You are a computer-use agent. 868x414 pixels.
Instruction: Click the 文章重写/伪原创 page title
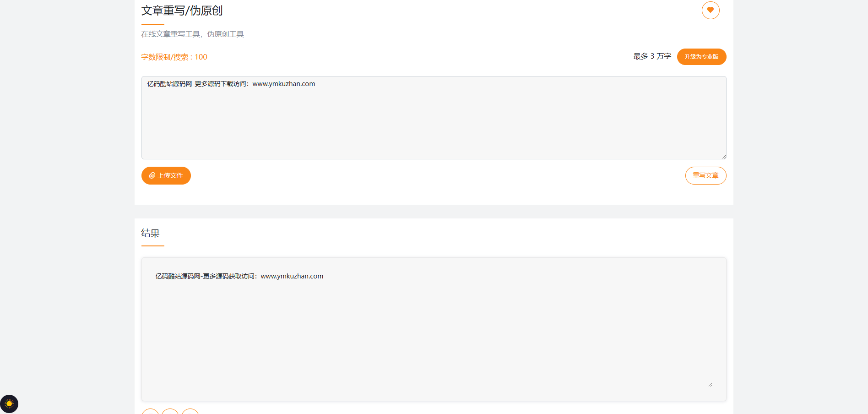pos(182,11)
